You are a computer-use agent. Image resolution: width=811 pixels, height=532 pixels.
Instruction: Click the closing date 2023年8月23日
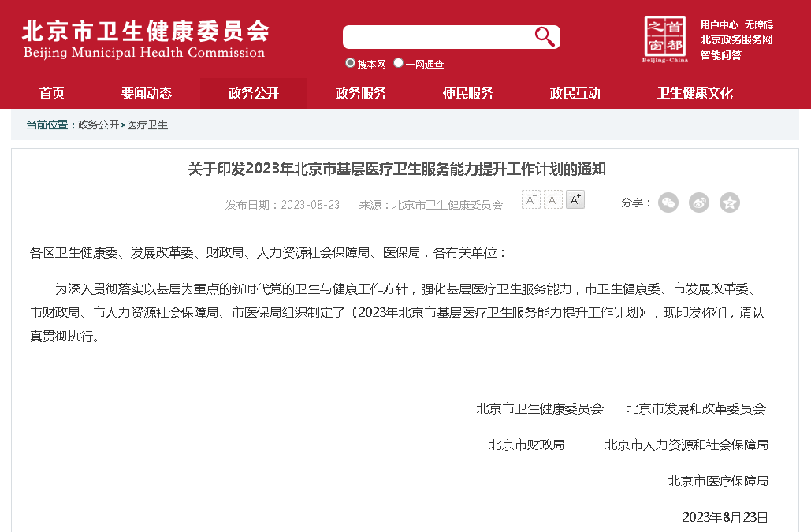coord(725,518)
